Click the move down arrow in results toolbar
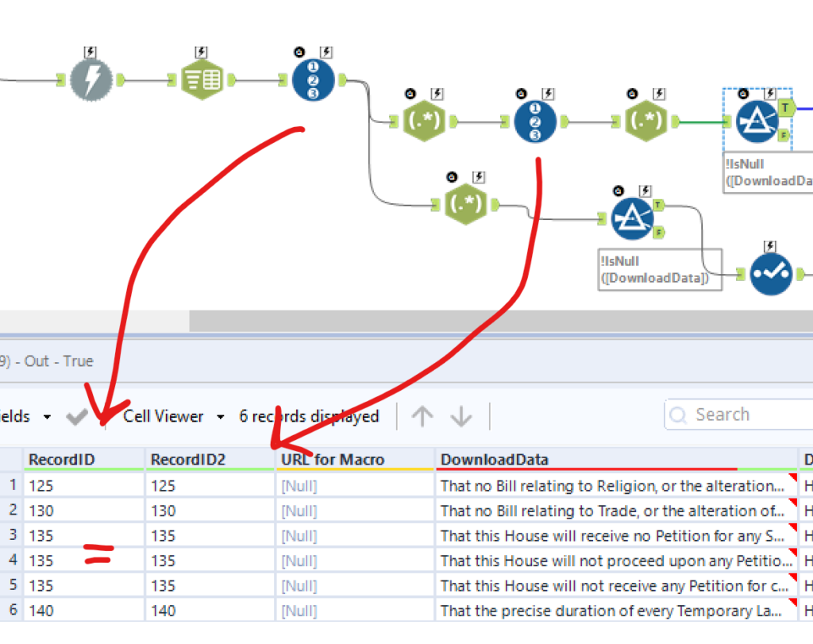 [461, 416]
